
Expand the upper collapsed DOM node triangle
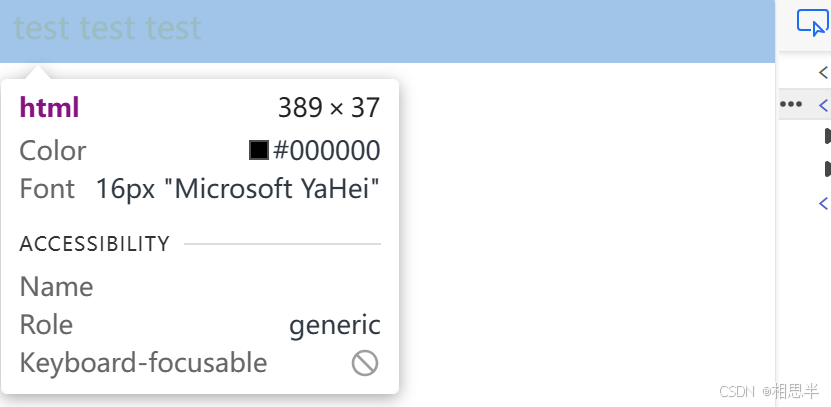(x=827, y=135)
